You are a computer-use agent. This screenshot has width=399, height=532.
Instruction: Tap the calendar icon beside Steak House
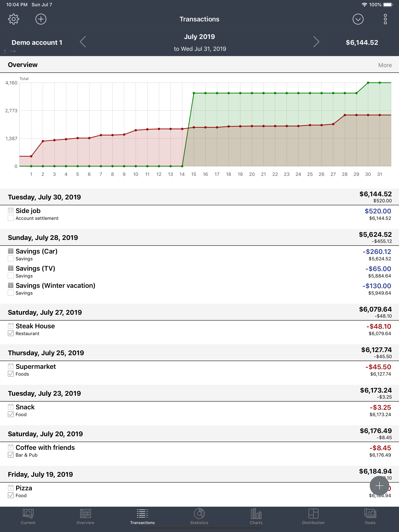(x=11, y=326)
